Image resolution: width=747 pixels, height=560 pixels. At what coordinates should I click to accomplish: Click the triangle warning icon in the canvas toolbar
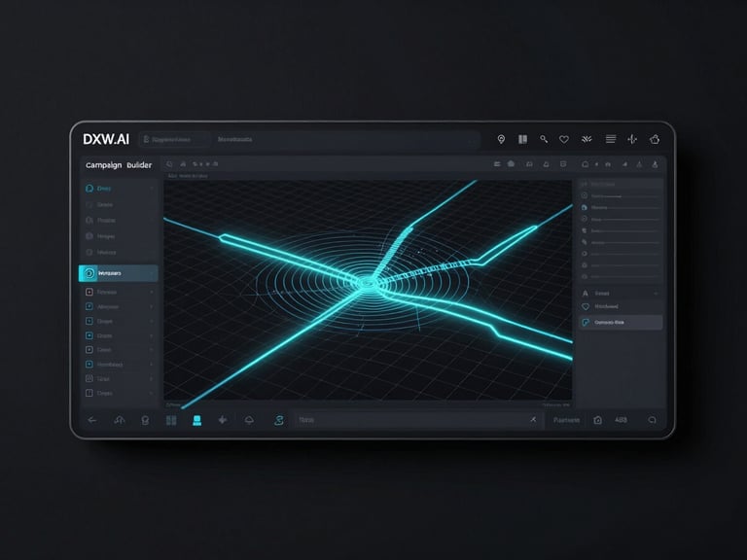pyautogui.click(x=639, y=164)
